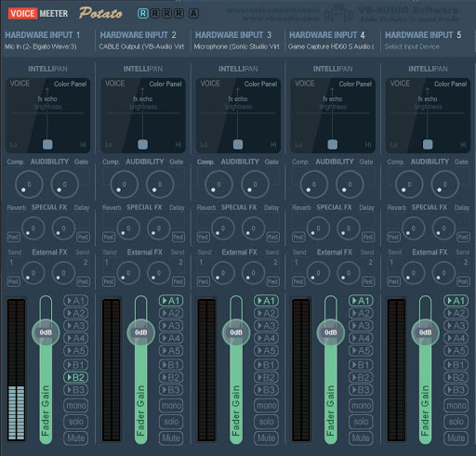Toggle mono on Hardware Input 2

point(171,406)
